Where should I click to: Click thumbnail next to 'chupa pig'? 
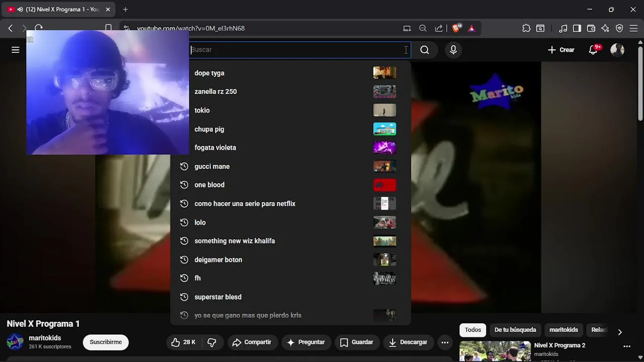coord(384,129)
